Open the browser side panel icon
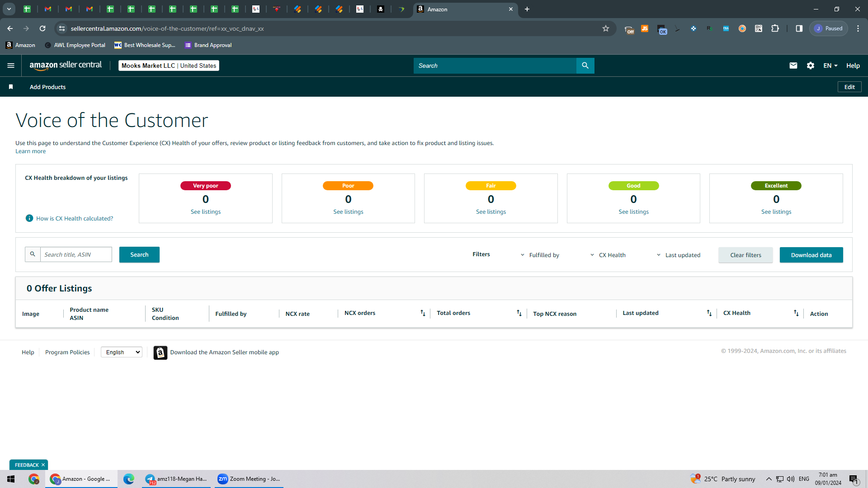The width and height of the screenshot is (868, 488). 799,28
